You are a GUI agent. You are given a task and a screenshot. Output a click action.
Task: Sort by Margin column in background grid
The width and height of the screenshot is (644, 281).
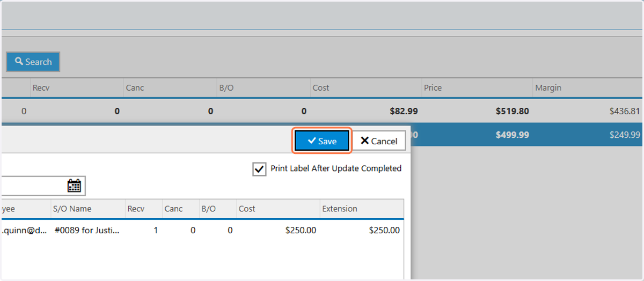(x=588, y=87)
